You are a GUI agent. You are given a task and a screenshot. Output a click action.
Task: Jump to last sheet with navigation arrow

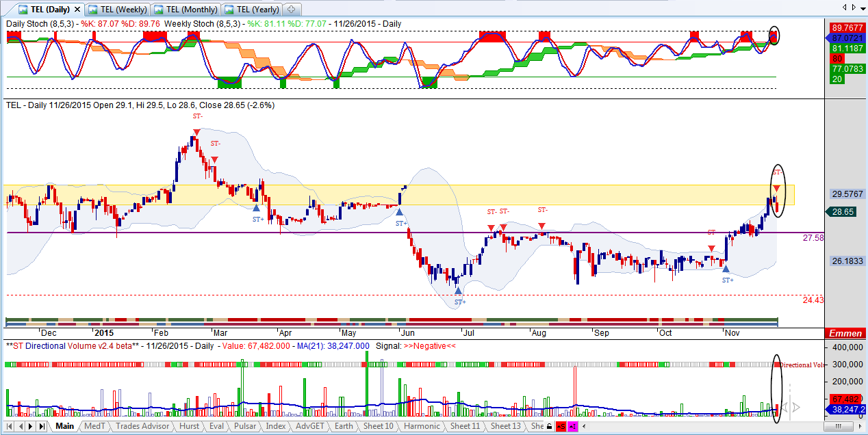[x=42, y=426]
